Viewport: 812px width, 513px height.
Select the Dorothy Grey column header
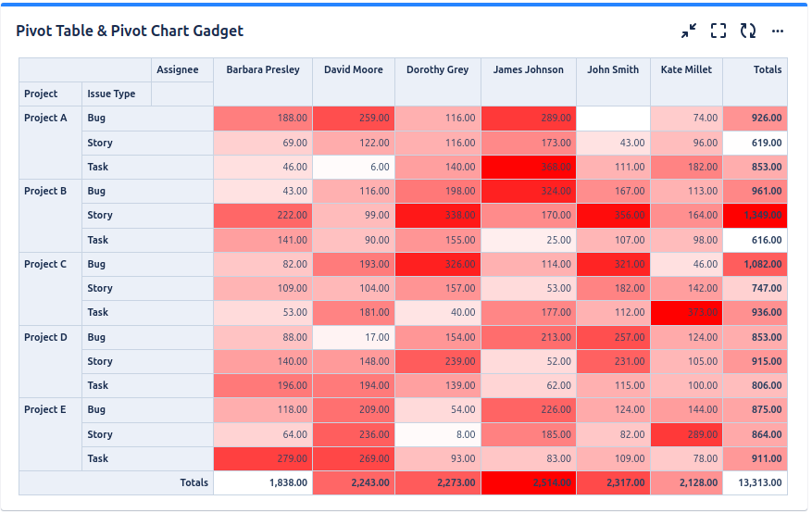pyautogui.click(x=438, y=69)
